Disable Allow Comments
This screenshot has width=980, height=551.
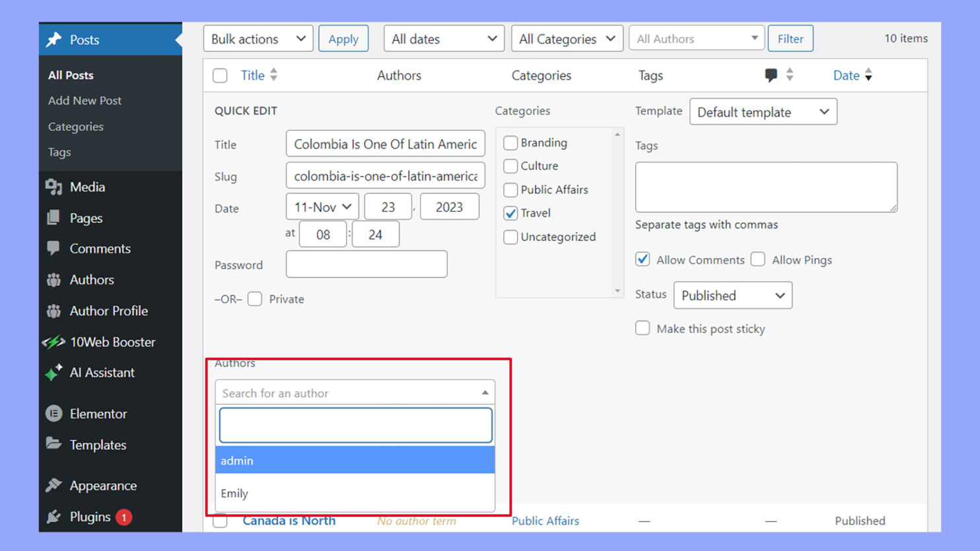(x=643, y=259)
